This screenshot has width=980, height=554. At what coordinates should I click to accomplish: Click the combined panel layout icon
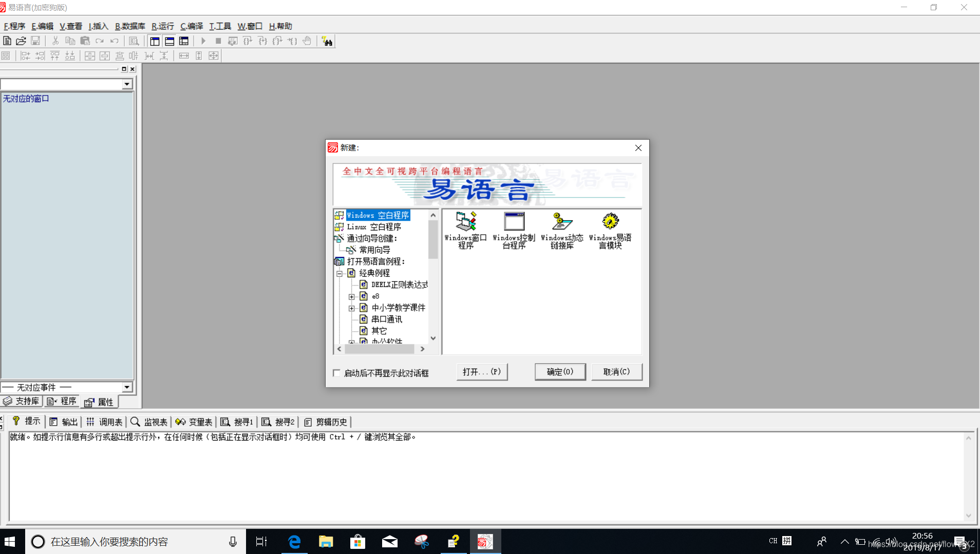184,41
